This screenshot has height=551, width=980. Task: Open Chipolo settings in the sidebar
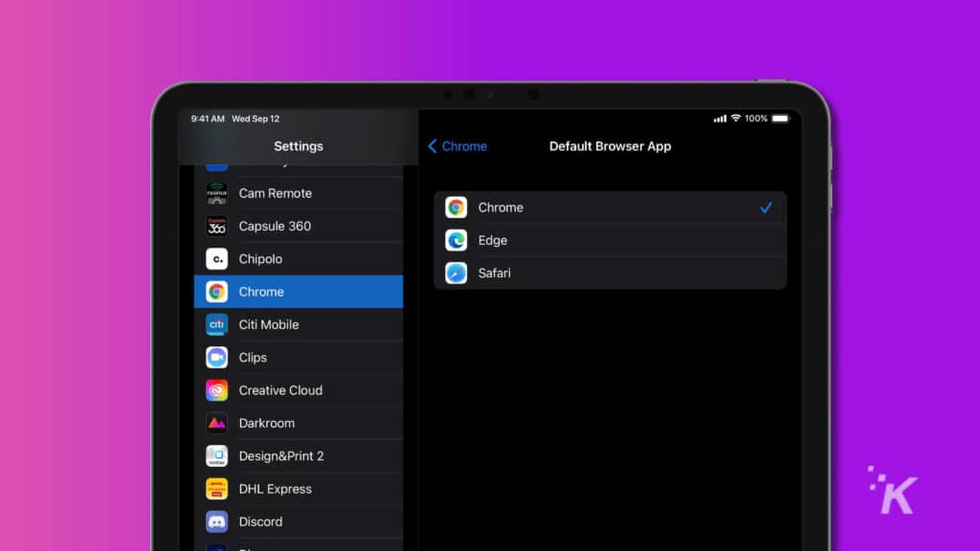298,258
